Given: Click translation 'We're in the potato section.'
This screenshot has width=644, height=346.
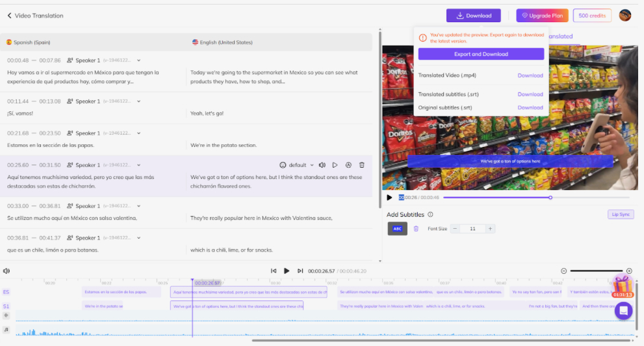Looking at the screenshot, I should pyautogui.click(x=224, y=146).
